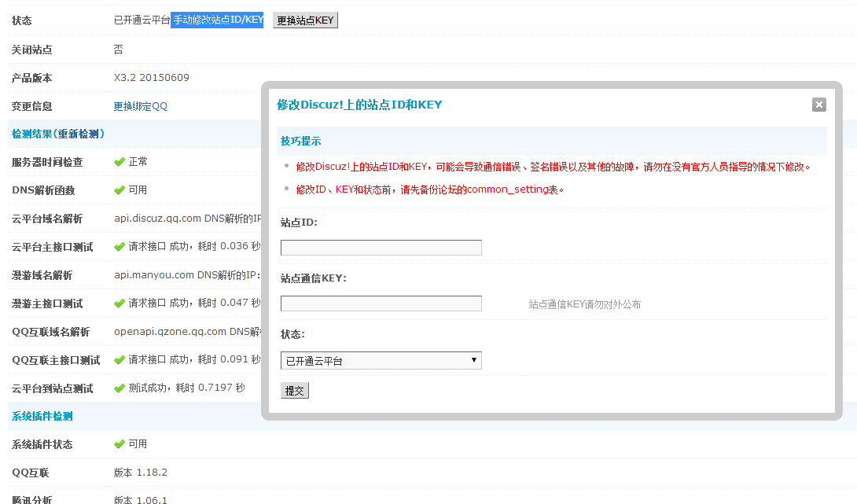The width and height of the screenshot is (857, 504).
Task: Click the QQ互联 版本 1.18.2 value
Action: click(x=141, y=473)
